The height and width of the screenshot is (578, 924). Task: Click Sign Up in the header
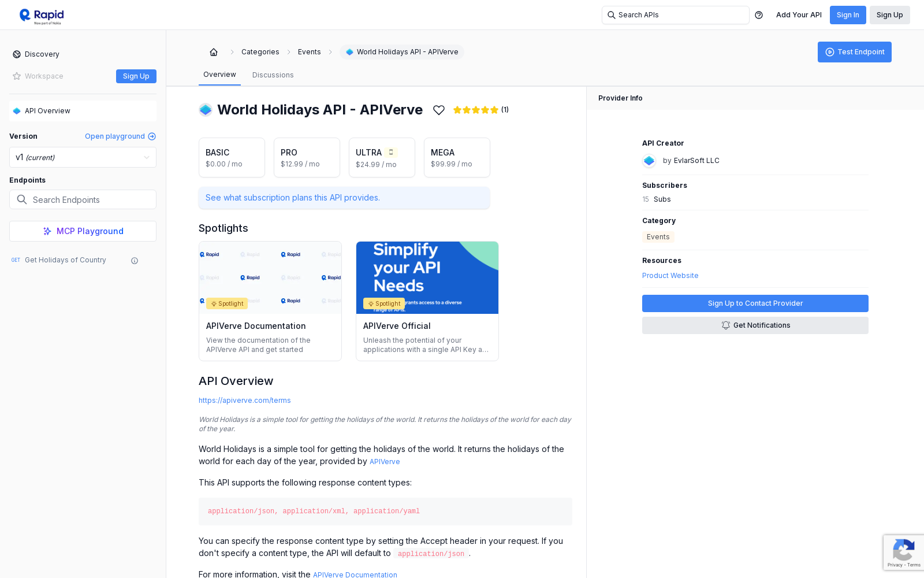(x=890, y=15)
